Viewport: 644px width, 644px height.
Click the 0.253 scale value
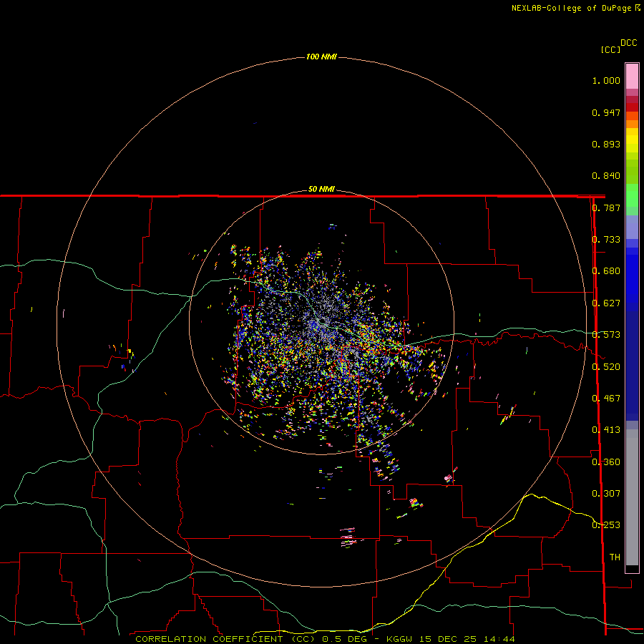[606, 525]
